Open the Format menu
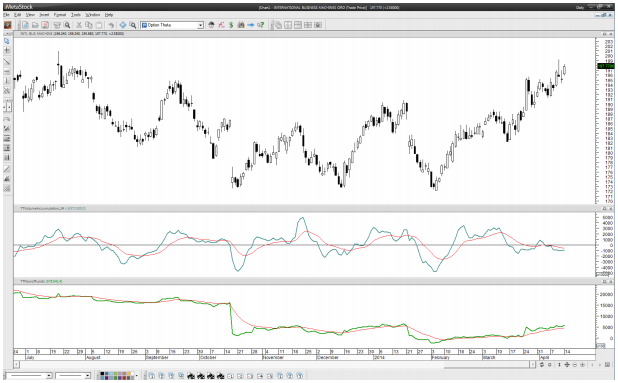Screen dimensions: 618x383 point(60,15)
